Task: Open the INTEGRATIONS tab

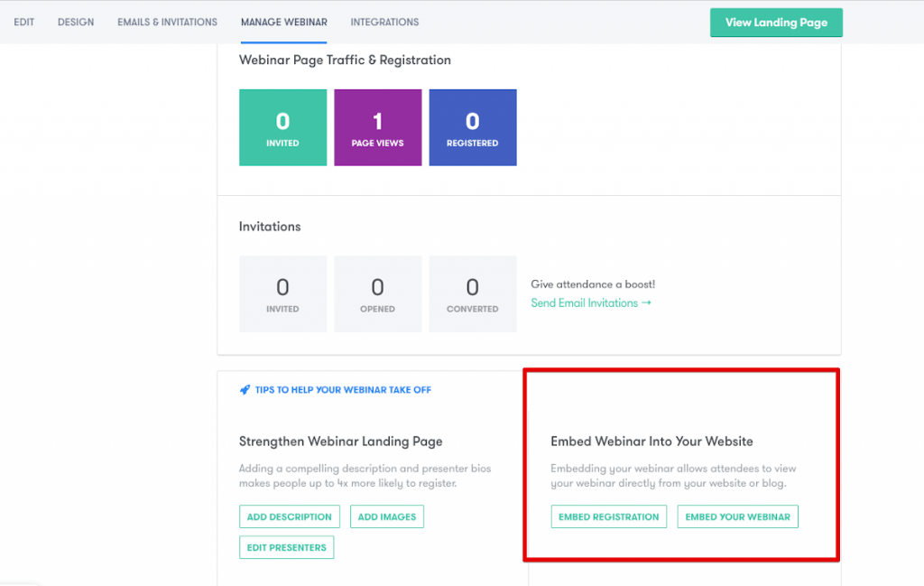Action: (384, 22)
